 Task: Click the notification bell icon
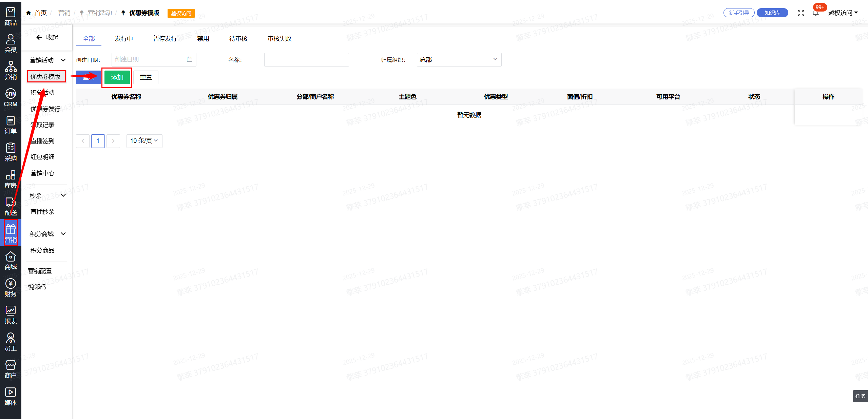[x=815, y=13]
